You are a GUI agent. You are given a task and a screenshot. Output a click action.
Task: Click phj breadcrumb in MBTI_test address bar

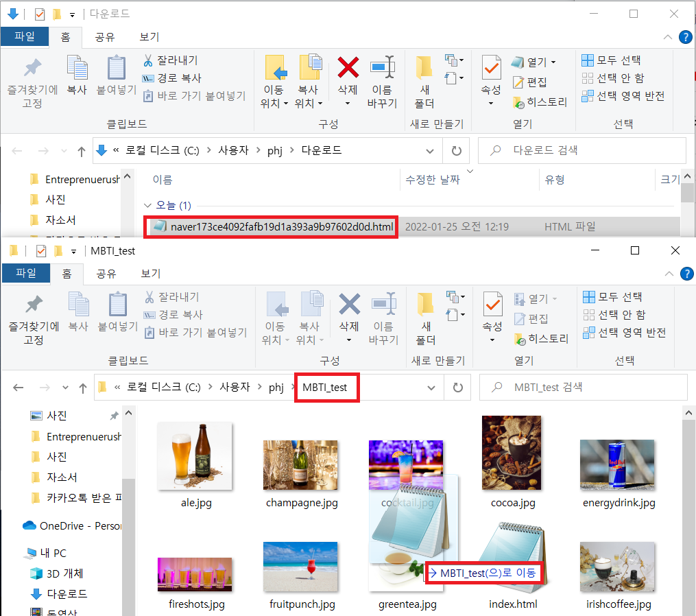(276, 388)
